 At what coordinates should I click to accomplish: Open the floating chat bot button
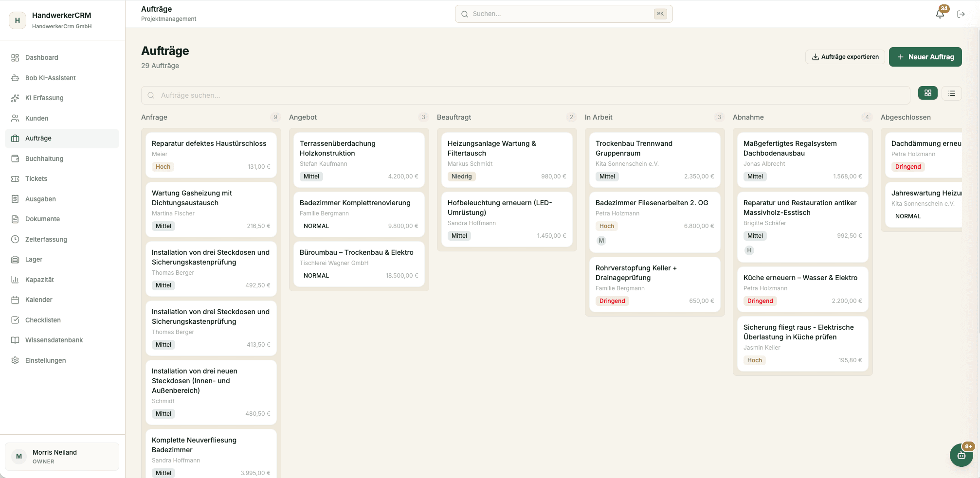pos(962,455)
